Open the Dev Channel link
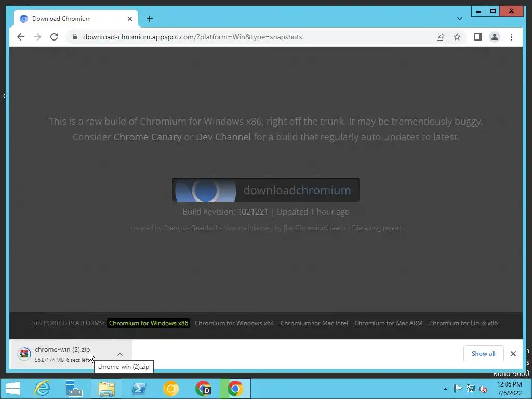The height and width of the screenshot is (399, 532). point(223,137)
